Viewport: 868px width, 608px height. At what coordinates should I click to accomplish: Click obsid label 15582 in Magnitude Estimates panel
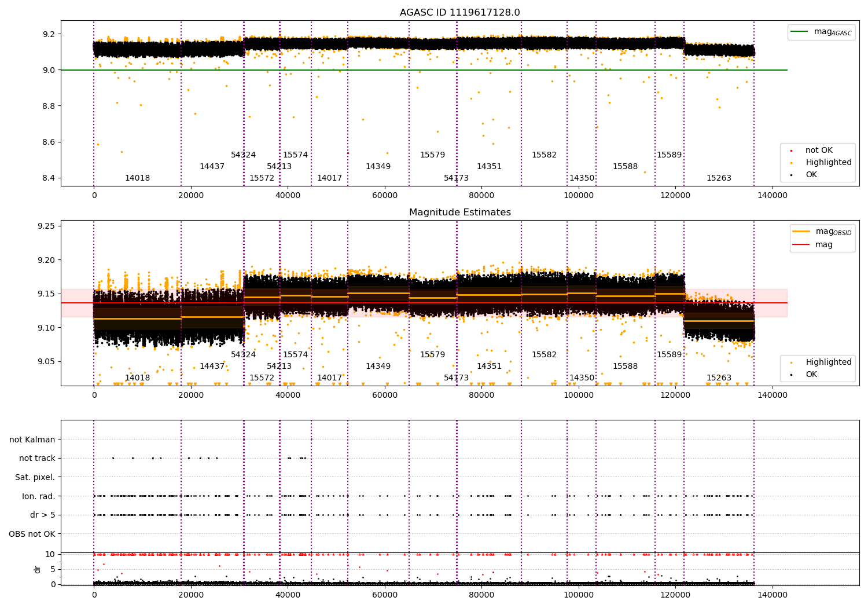pos(544,355)
